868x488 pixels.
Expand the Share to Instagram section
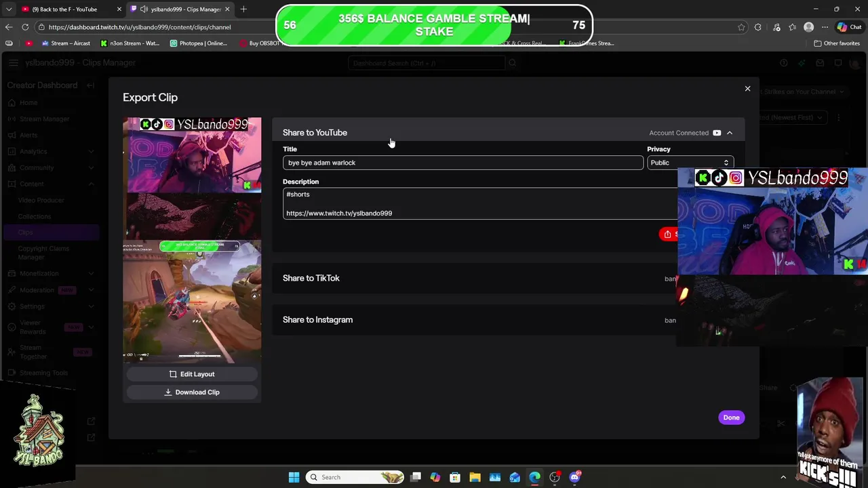point(475,320)
